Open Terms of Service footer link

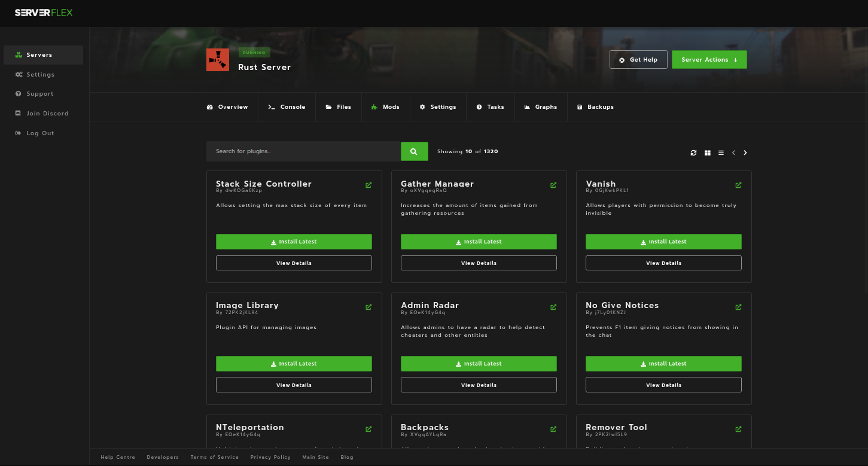click(215, 458)
